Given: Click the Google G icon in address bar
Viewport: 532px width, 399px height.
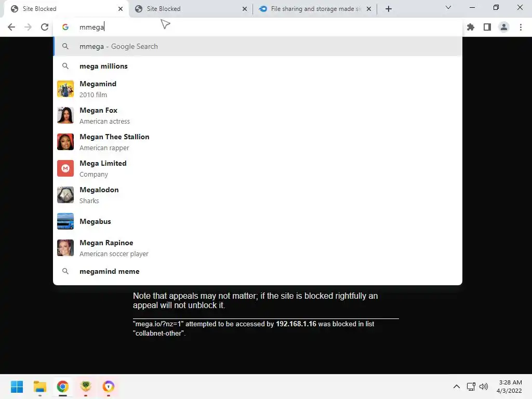Looking at the screenshot, I should pyautogui.click(x=65, y=27).
